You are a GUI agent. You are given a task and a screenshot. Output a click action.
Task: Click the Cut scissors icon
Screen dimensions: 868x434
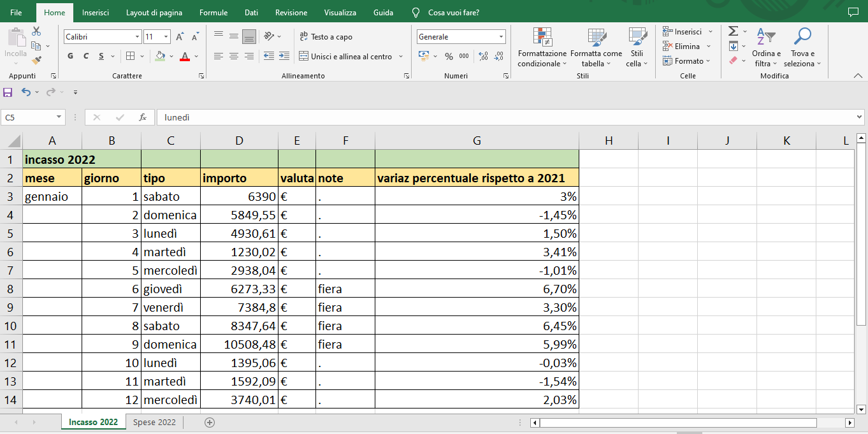point(36,31)
